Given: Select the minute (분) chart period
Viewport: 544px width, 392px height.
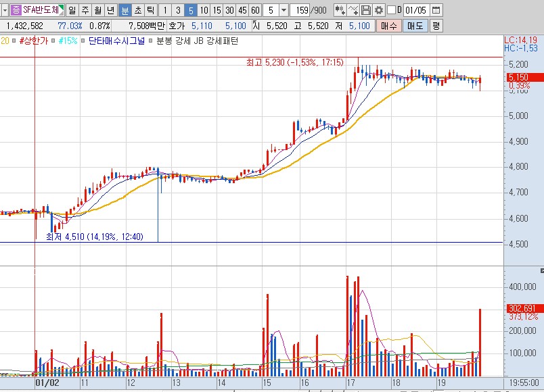Looking at the screenshot, I should tap(125, 10).
